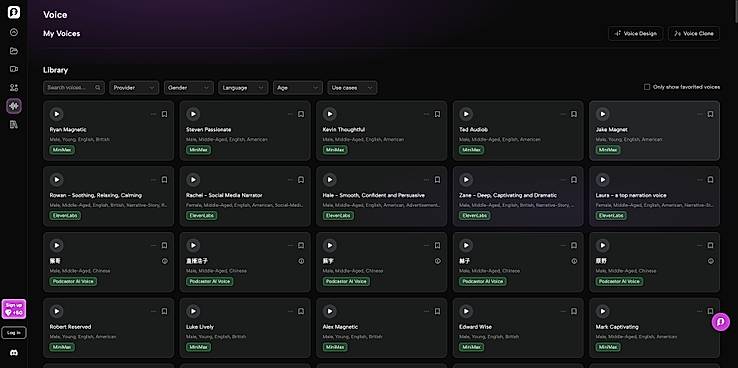This screenshot has width=738, height=368.
Task: Open more options on Edward Wise card
Action: coord(563,312)
